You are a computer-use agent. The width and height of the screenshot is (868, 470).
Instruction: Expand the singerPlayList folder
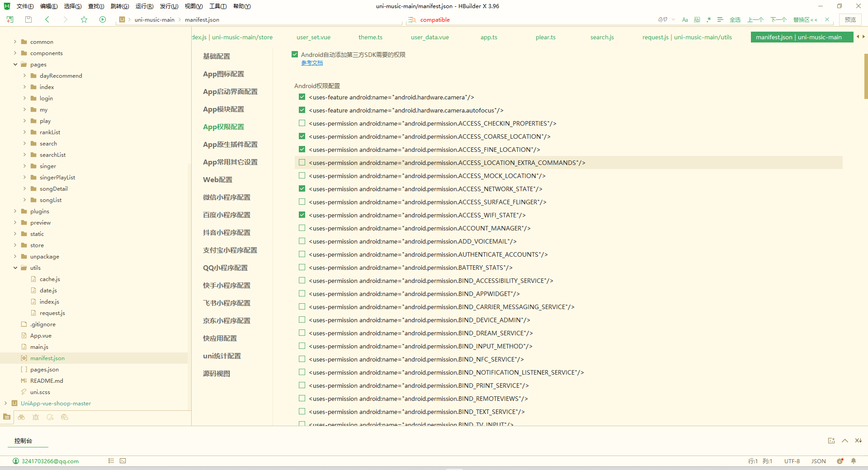(24, 177)
